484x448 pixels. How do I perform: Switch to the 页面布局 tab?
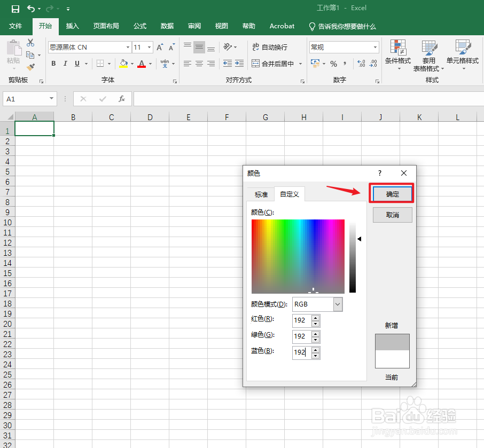point(106,26)
